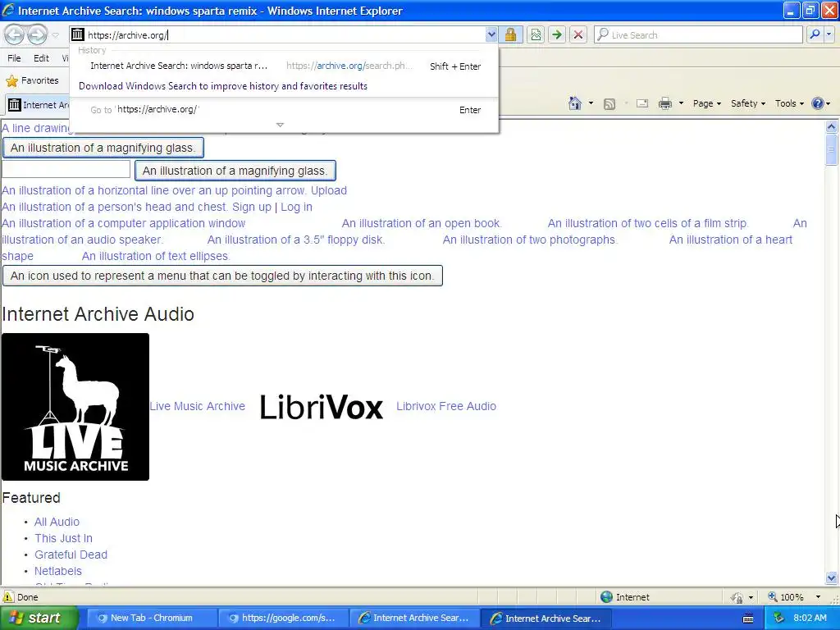Switch to https://google.com/s... taskbar item
Screen dimensions: 840x630
coord(283,619)
